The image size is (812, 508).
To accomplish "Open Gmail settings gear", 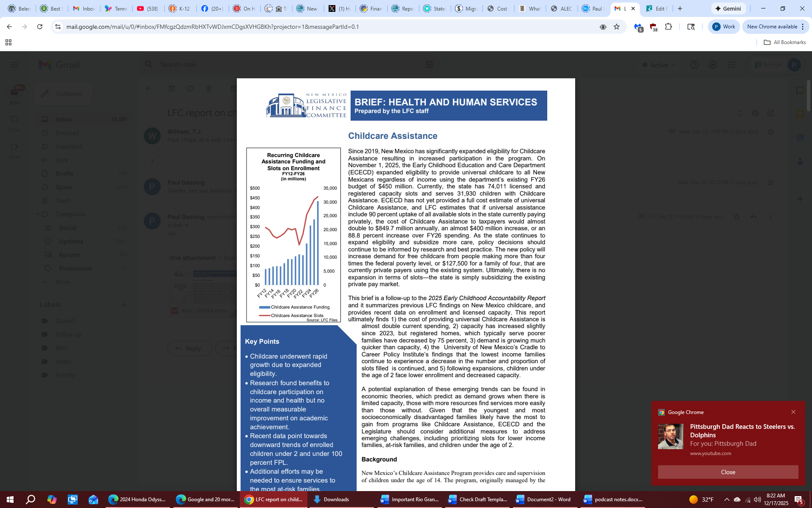I will click(713, 65).
